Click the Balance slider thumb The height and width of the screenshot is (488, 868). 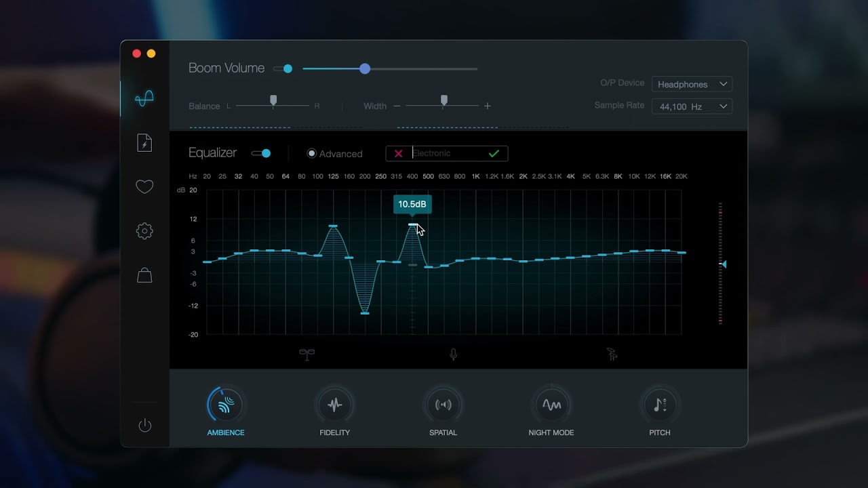point(273,100)
